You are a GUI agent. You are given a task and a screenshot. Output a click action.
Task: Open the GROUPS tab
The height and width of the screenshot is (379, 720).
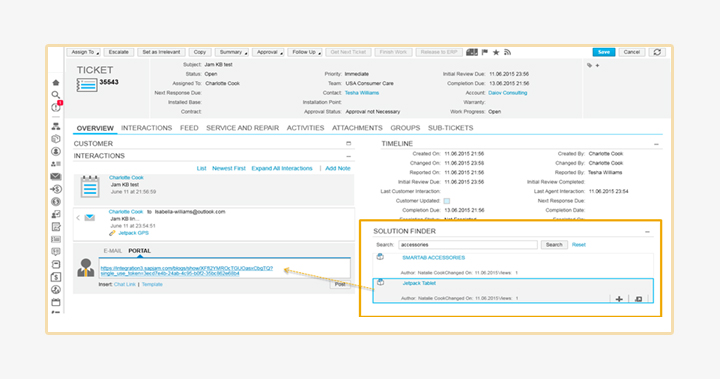pos(405,128)
